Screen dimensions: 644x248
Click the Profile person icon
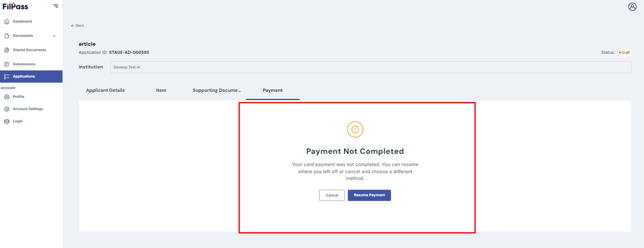click(x=6, y=97)
